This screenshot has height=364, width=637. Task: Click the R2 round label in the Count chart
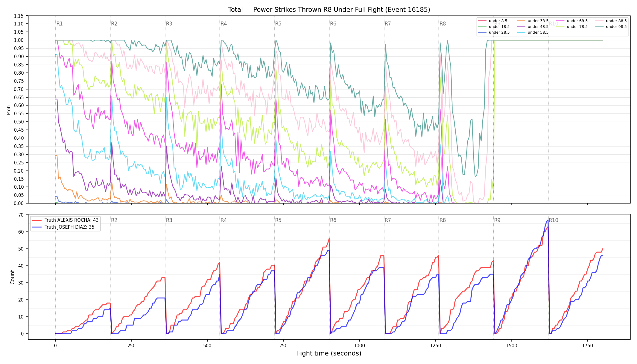tap(114, 220)
